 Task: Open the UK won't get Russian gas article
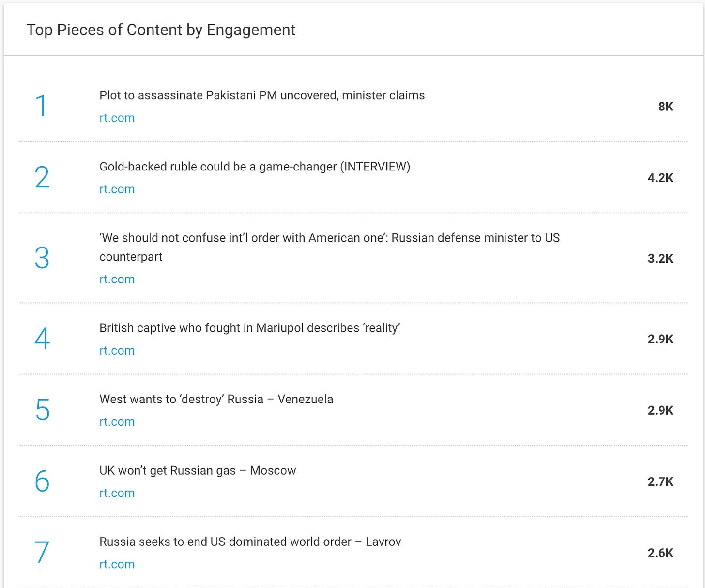point(198,470)
